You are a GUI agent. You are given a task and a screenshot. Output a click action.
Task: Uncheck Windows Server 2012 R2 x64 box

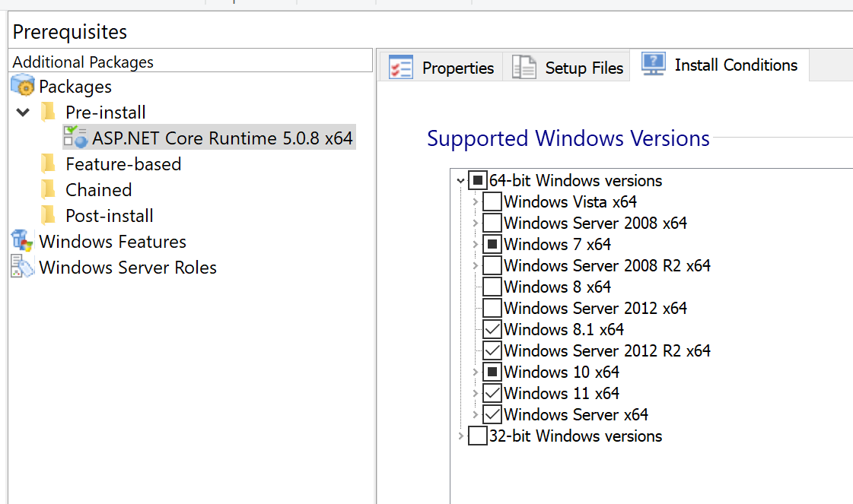pyautogui.click(x=492, y=350)
